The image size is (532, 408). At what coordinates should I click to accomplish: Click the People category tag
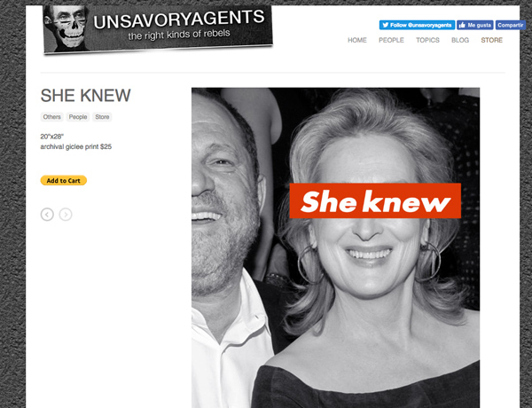click(78, 117)
